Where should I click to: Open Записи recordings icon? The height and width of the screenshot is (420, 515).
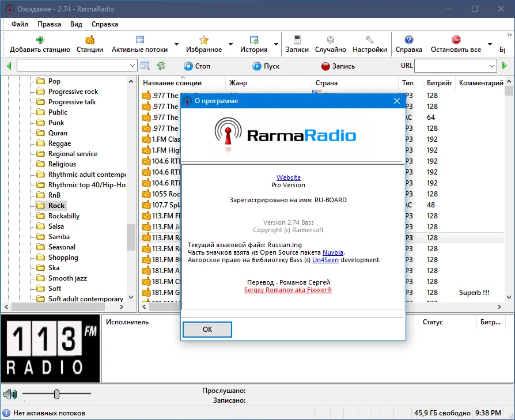(297, 40)
